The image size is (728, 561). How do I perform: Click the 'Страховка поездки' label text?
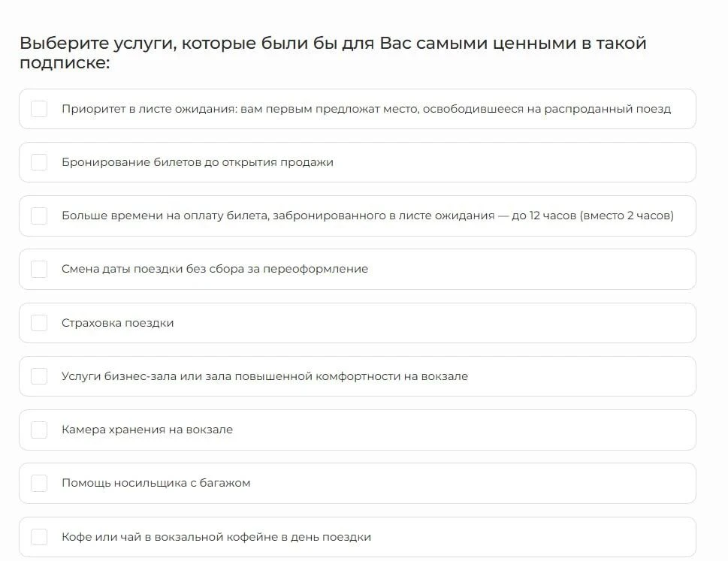[117, 323]
